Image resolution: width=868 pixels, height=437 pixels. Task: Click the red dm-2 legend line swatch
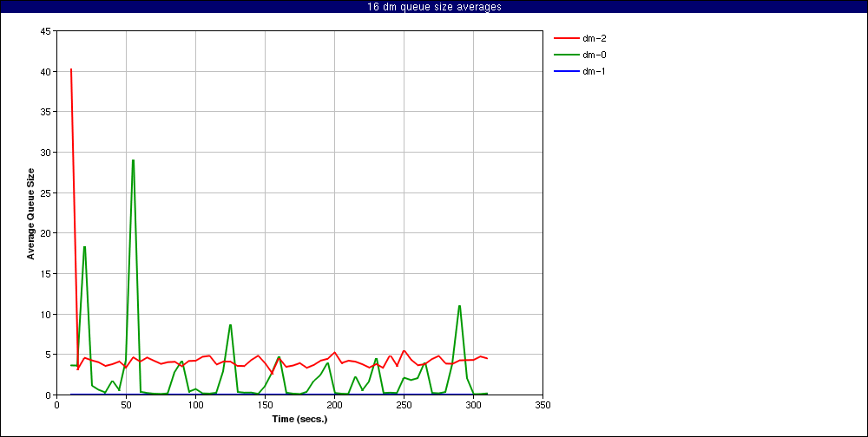(x=566, y=39)
